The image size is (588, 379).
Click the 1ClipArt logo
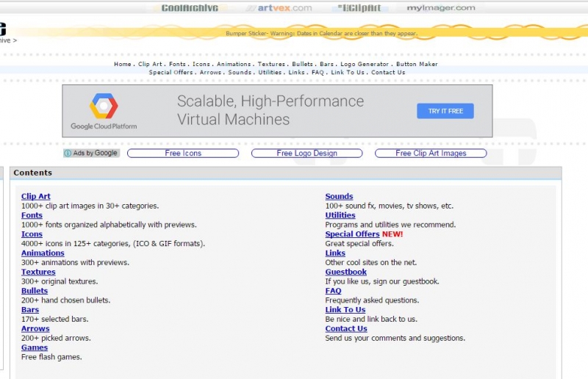tap(359, 8)
